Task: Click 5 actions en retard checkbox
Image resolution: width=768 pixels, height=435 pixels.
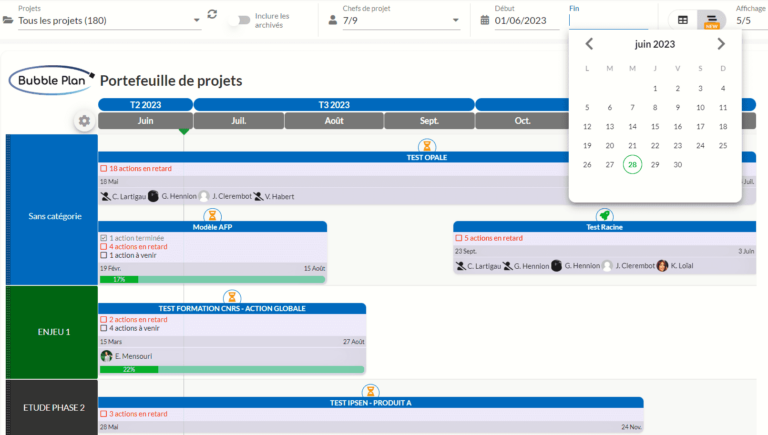Action: [x=459, y=238]
